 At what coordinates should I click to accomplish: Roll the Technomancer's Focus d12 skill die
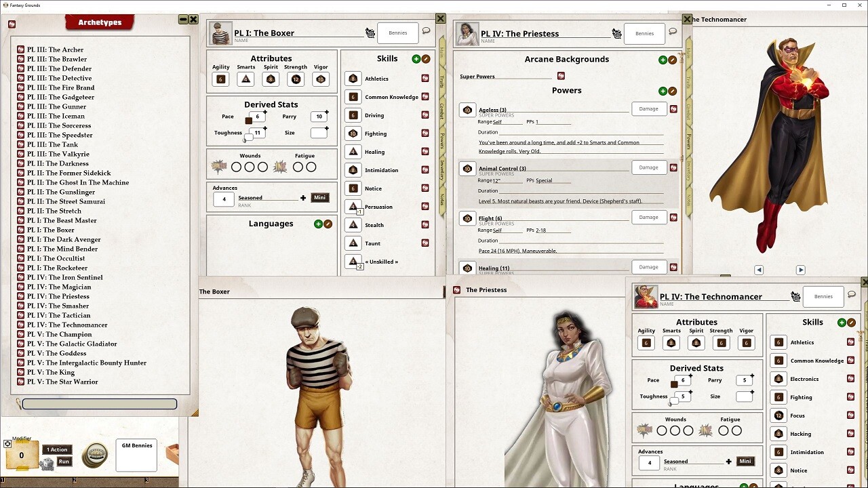(x=778, y=415)
